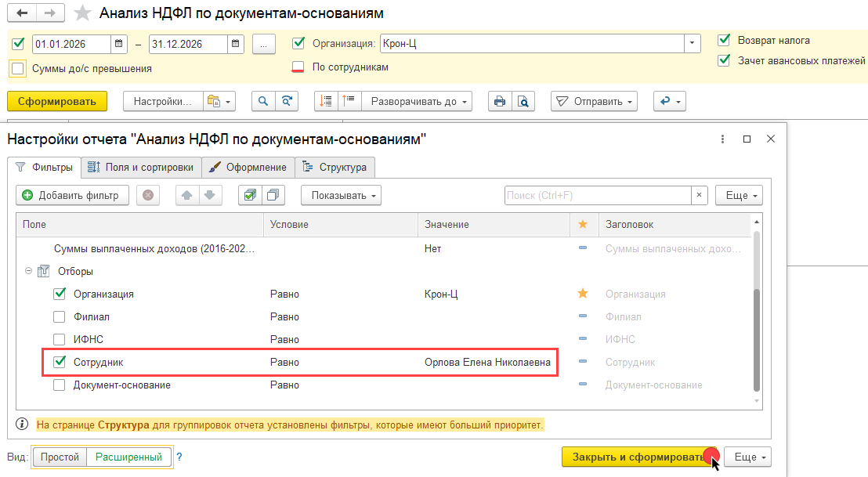The height and width of the screenshot is (477, 868).
Task: Switch to Оформление tab
Action: [x=248, y=168]
